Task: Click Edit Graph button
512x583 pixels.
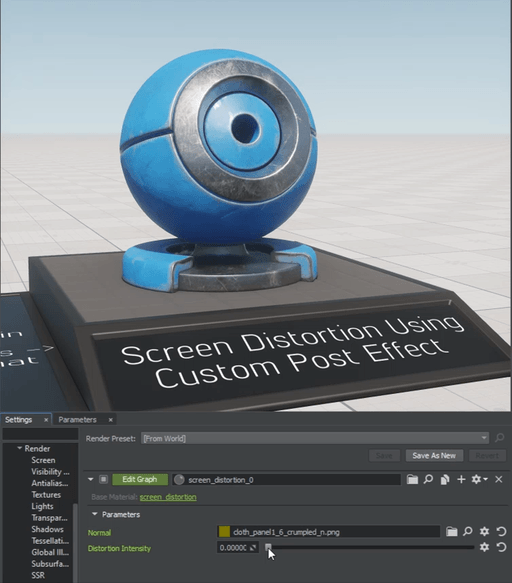Action: tap(140, 479)
